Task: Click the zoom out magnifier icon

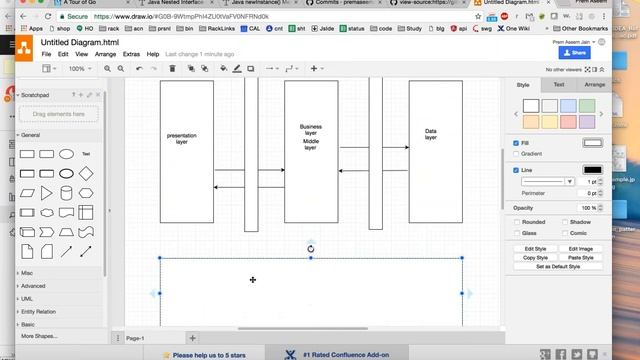Action: coord(121,69)
